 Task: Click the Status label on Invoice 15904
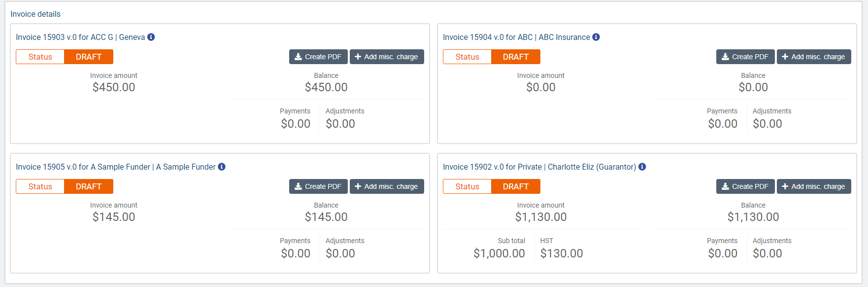[x=467, y=57]
